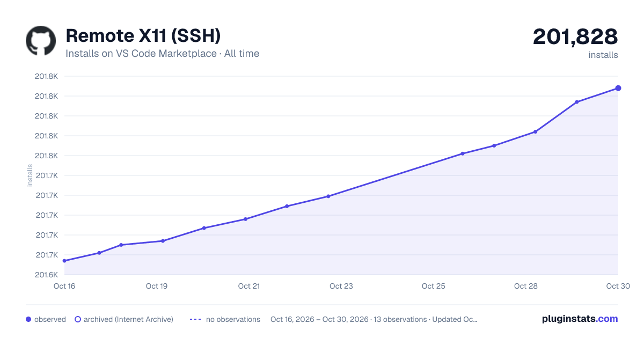Click the "Oct 19" x-axis label
The height and width of the screenshot is (338, 644).
(x=157, y=286)
